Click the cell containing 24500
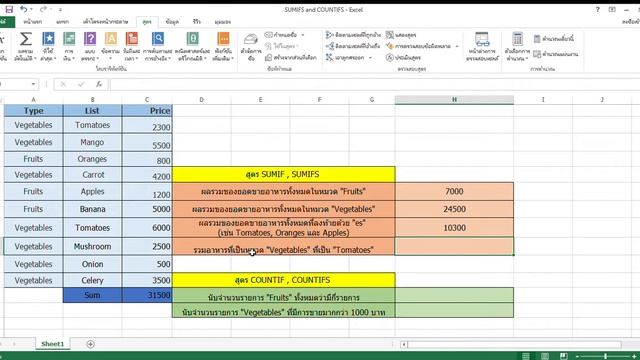The width and height of the screenshot is (640, 360). (454, 209)
